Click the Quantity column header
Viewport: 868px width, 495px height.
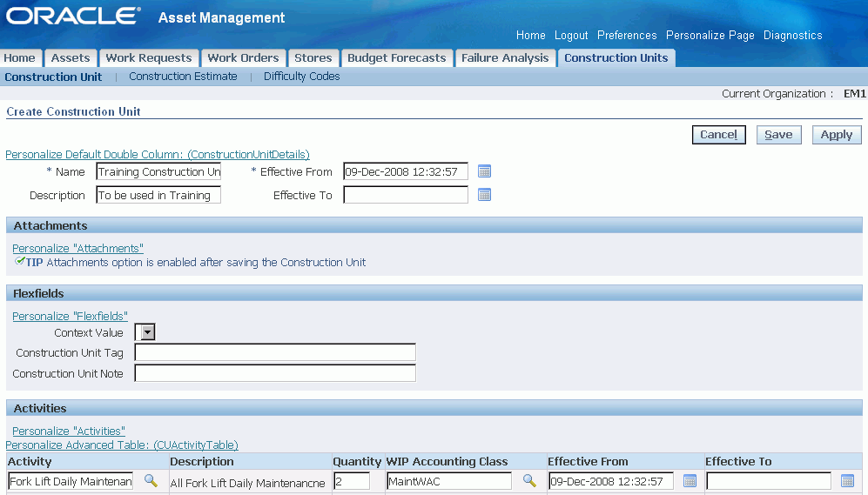pyautogui.click(x=357, y=461)
